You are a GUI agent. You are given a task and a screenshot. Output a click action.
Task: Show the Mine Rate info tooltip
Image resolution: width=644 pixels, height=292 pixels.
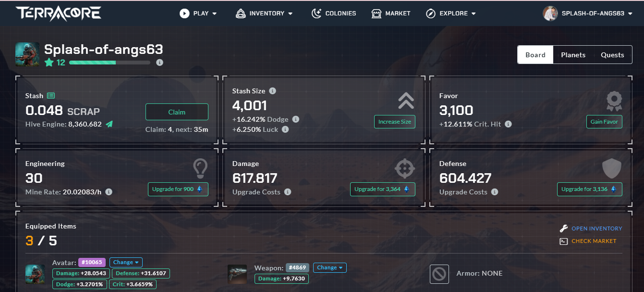pyautogui.click(x=109, y=192)
